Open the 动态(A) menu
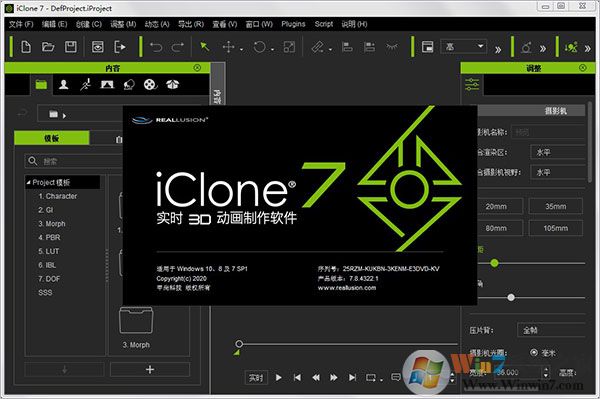This screenshot has width=600, height=399. click(157, 24)
